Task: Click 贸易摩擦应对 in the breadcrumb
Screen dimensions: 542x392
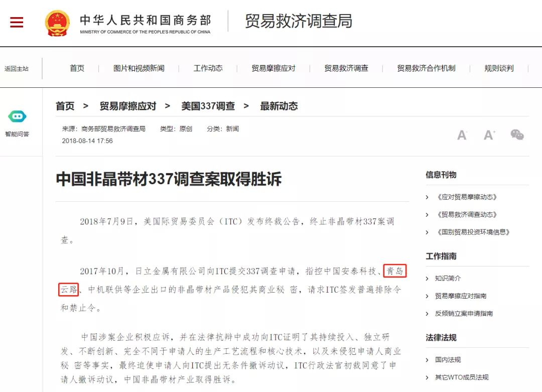Action: (x=128, y=106)
